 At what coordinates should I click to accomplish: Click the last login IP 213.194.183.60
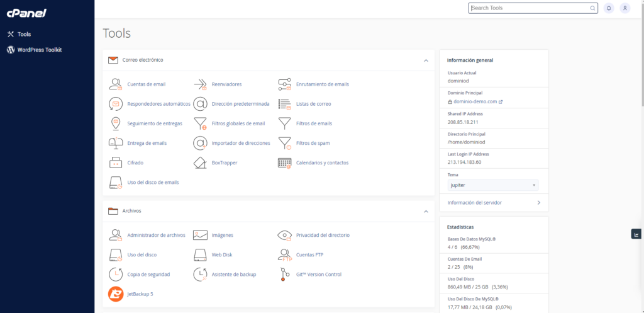tap(465, 162)
